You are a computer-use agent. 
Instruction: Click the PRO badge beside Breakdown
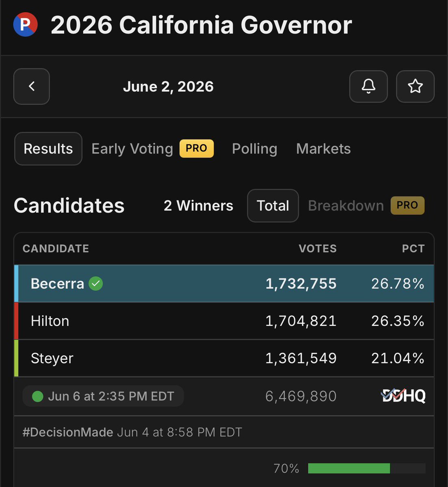pos(407,205)
